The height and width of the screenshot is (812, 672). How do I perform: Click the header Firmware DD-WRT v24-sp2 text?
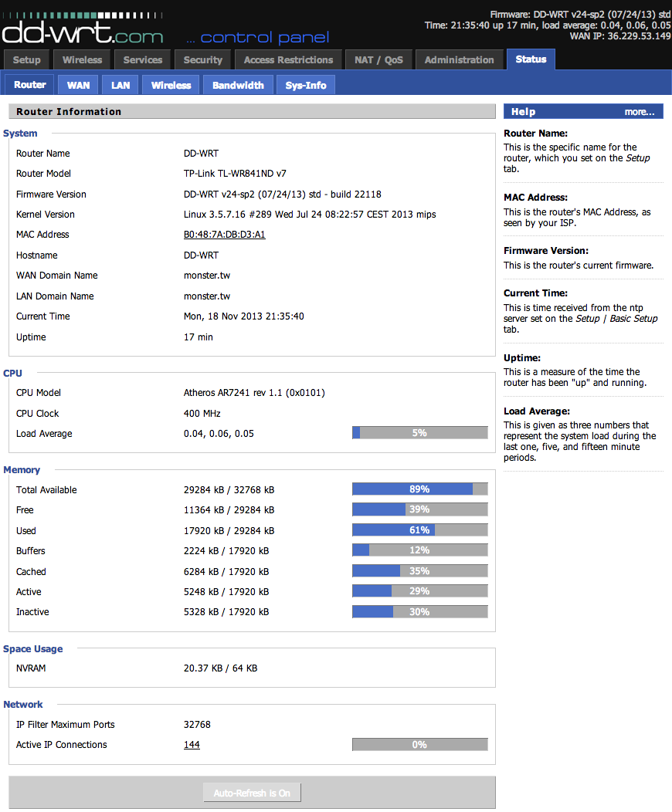[x=580, y=15]
